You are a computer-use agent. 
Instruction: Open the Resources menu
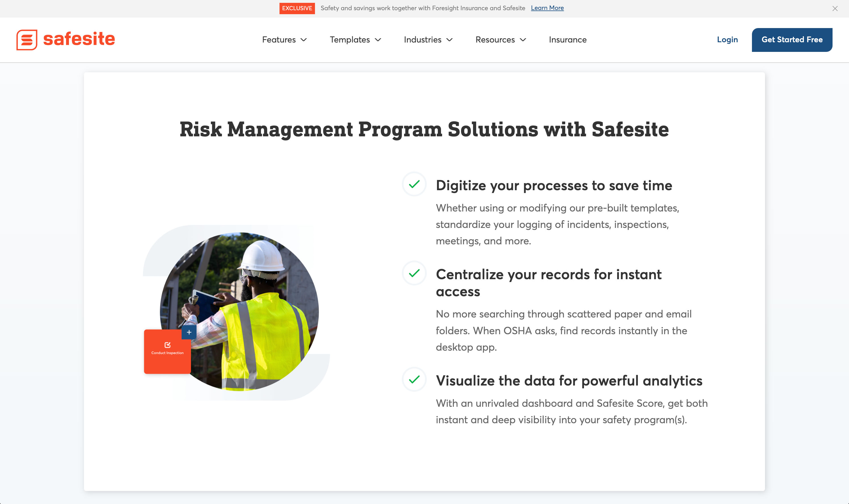tap(500, 40)
